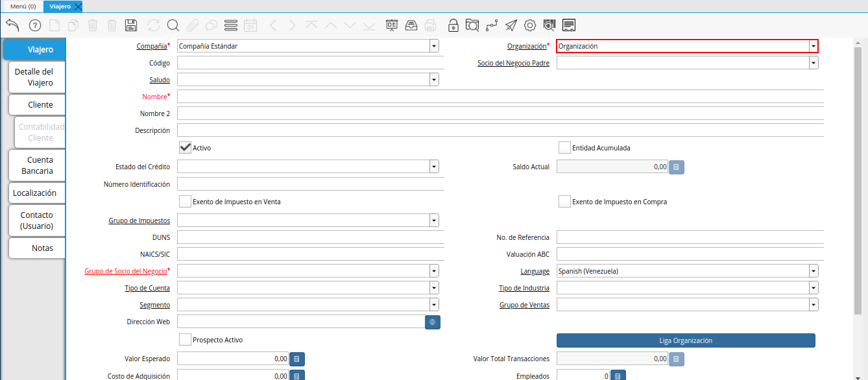
Task: Expand the Organización dropdown
Action: tap(813, 46)
